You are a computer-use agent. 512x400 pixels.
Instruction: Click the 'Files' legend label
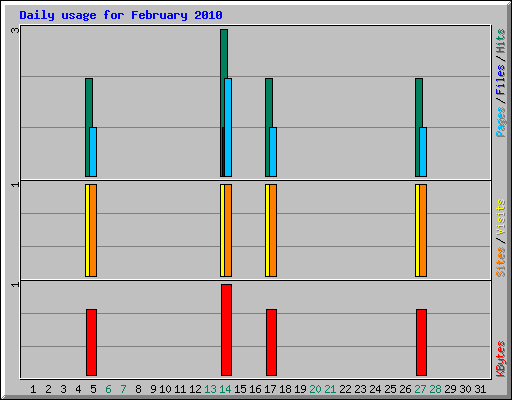point(500,79)
